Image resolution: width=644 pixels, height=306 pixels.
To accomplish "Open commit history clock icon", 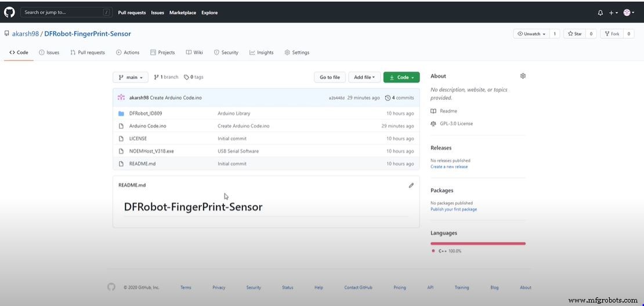I will [x=388, y=98].
